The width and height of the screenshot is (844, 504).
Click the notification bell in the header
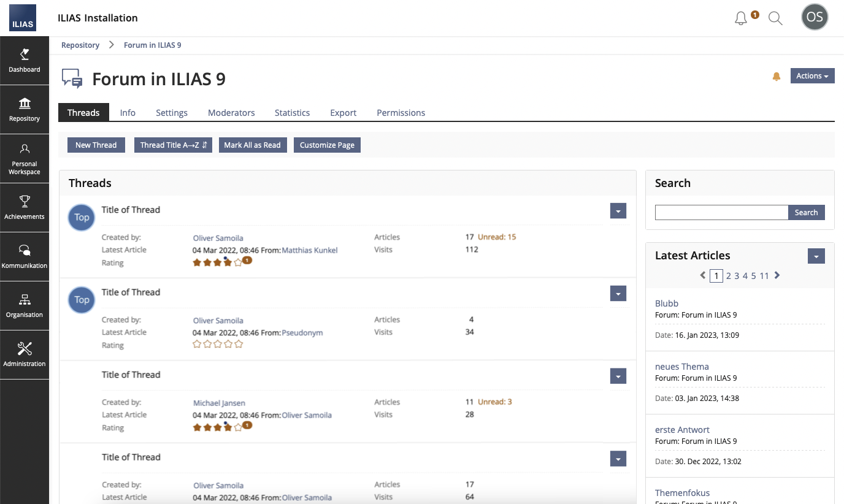pyautogui.click(x=741, y=18)
